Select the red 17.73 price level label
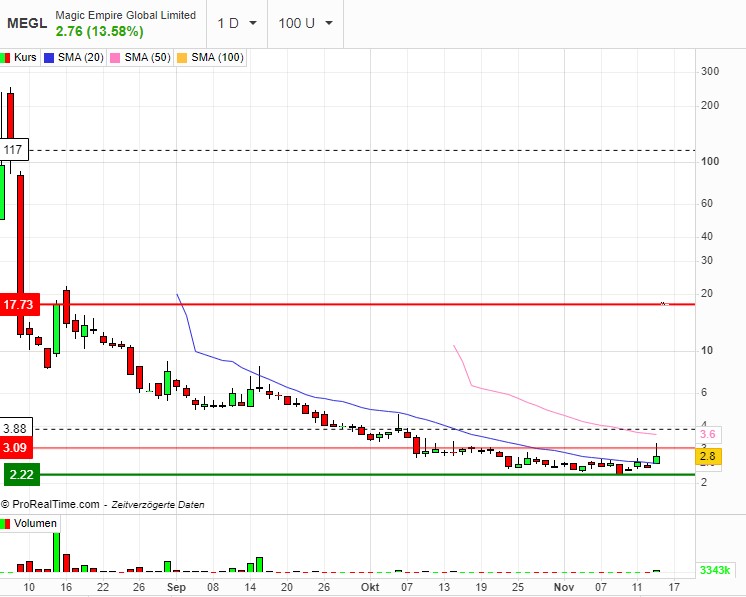This screenshot has height=597, width=746. tap(19, 304)
